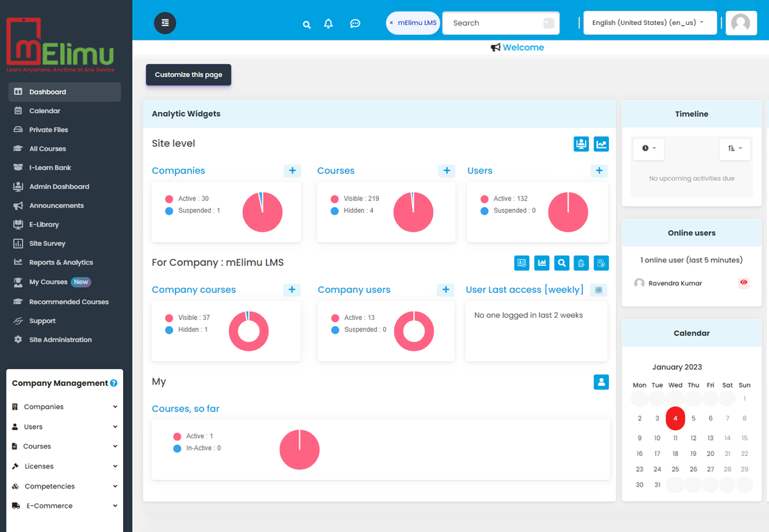This screenshot has width=769, height=532.
Task: Open the Company users link
Action: click(x=354, y=290)
